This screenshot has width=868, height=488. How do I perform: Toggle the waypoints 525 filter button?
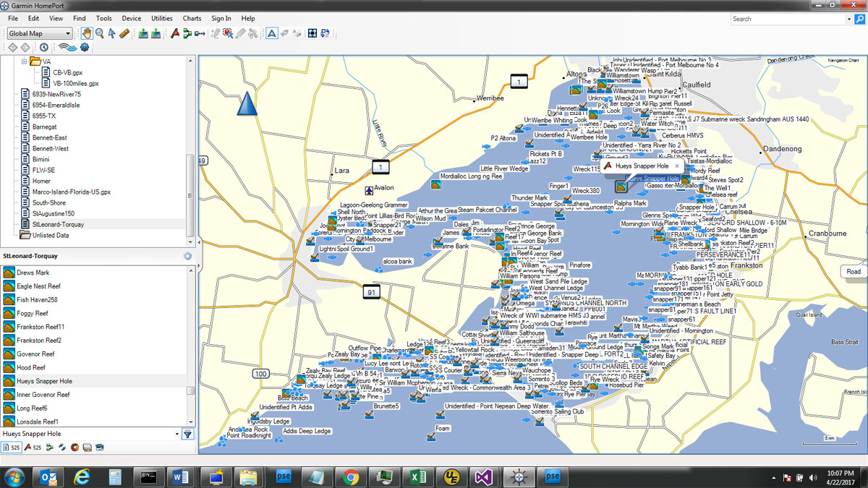click(x=11, y=448)
